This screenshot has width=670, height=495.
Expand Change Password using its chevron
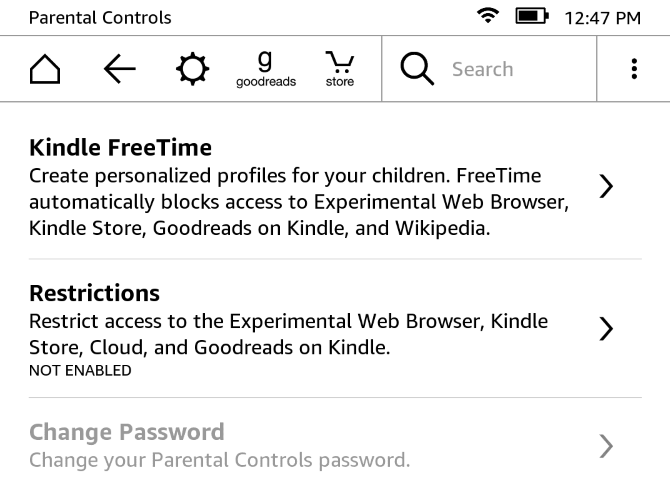tap(605, 446)
